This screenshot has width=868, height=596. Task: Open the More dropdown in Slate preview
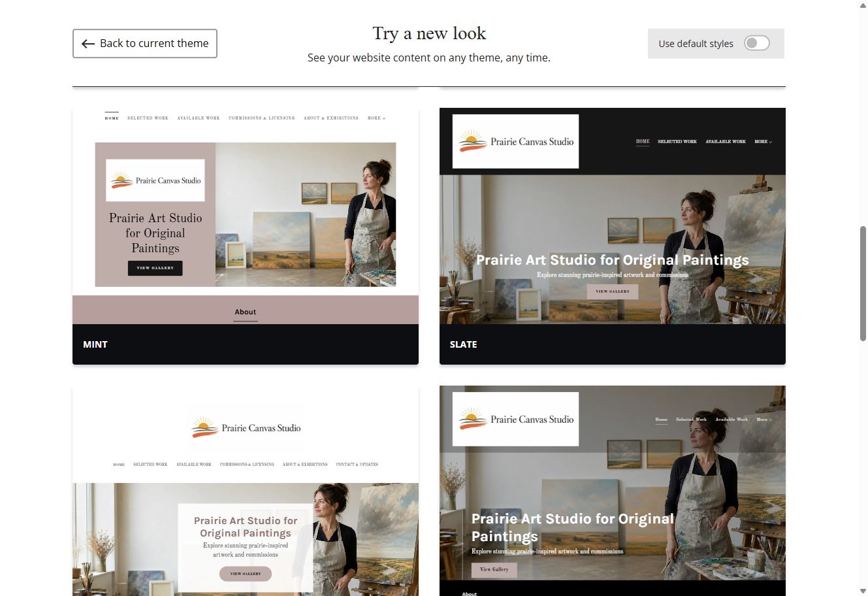[763, 141]
